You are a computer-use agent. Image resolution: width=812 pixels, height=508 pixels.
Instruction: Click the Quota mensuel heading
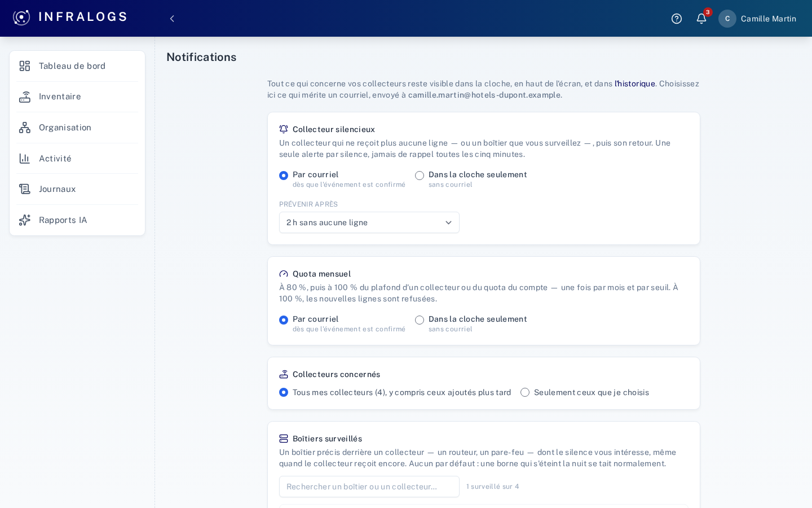tap(322, 274)
